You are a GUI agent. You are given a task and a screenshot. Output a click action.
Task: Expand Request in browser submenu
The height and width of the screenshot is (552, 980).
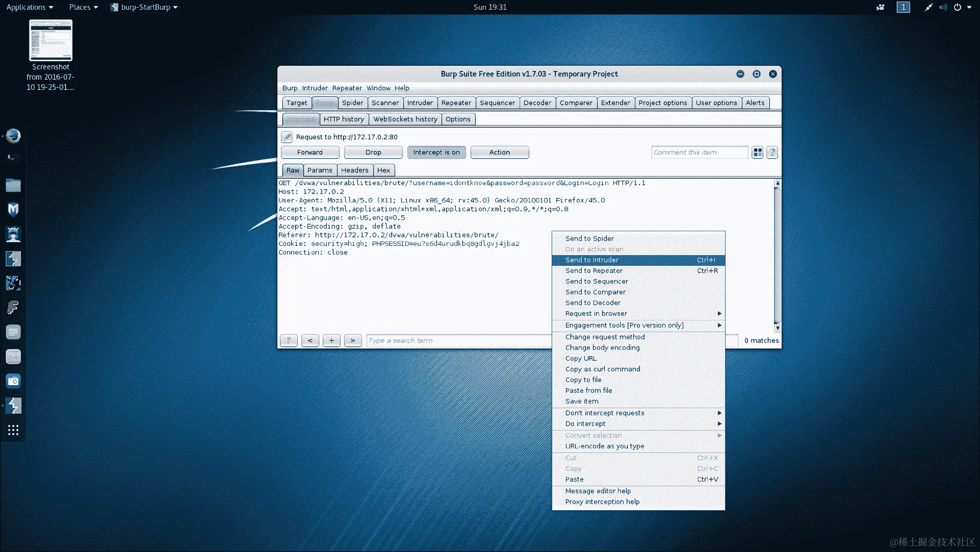pyautogui.click(x=638, y=314)
